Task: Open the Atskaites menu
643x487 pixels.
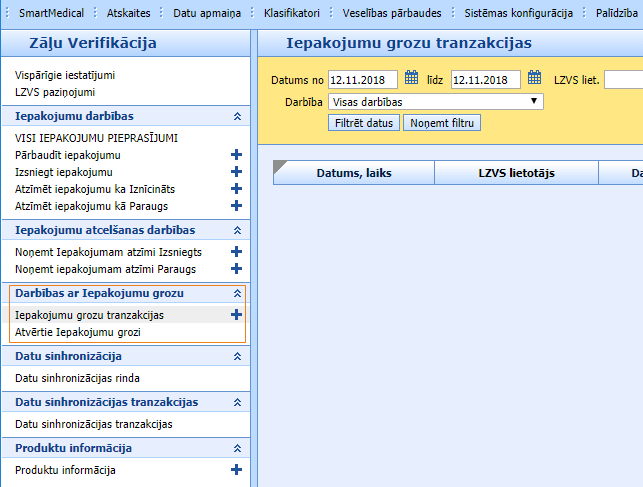Action: pyautogui.click(x=126, y=13)
